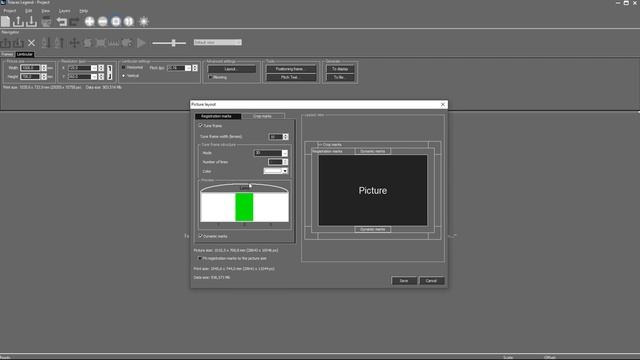The height and width of the screenshot is (360, 640).
Task: Open the Help menu
Action: coord(84,11)
